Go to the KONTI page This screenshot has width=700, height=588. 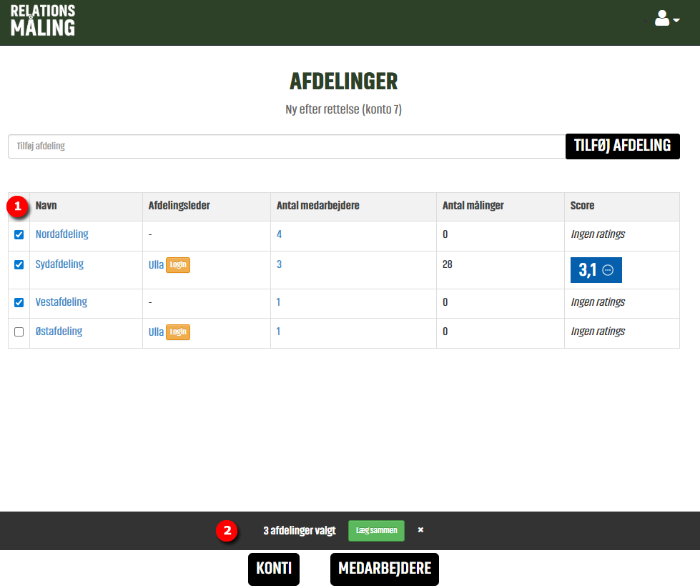point(274,569)
